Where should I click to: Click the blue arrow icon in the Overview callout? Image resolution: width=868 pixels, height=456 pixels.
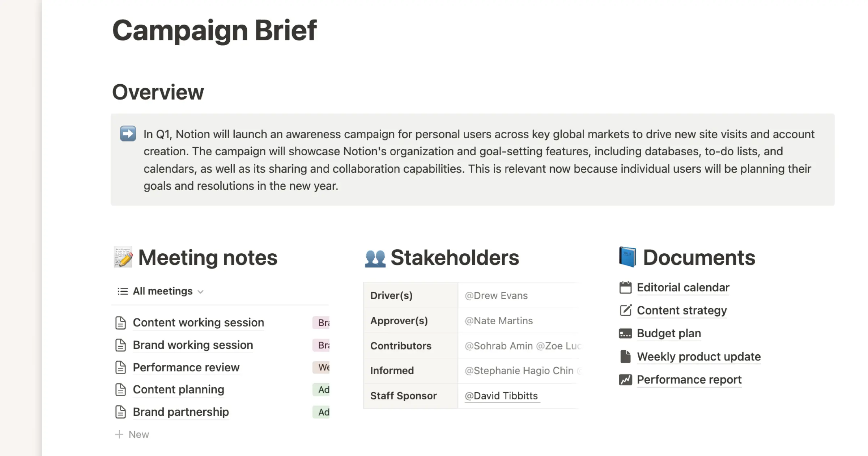128,133
